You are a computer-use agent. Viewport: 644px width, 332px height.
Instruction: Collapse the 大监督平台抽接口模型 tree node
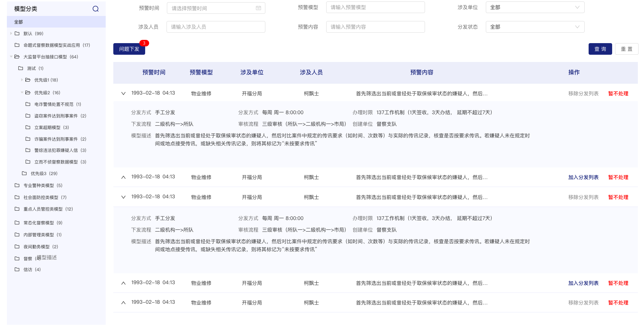tap(11, 57)
